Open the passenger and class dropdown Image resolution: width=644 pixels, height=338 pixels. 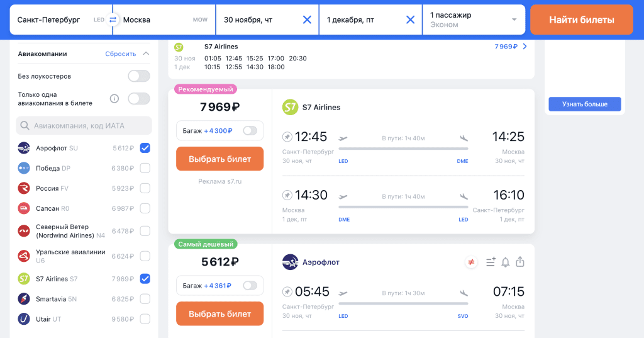[474, 20]
